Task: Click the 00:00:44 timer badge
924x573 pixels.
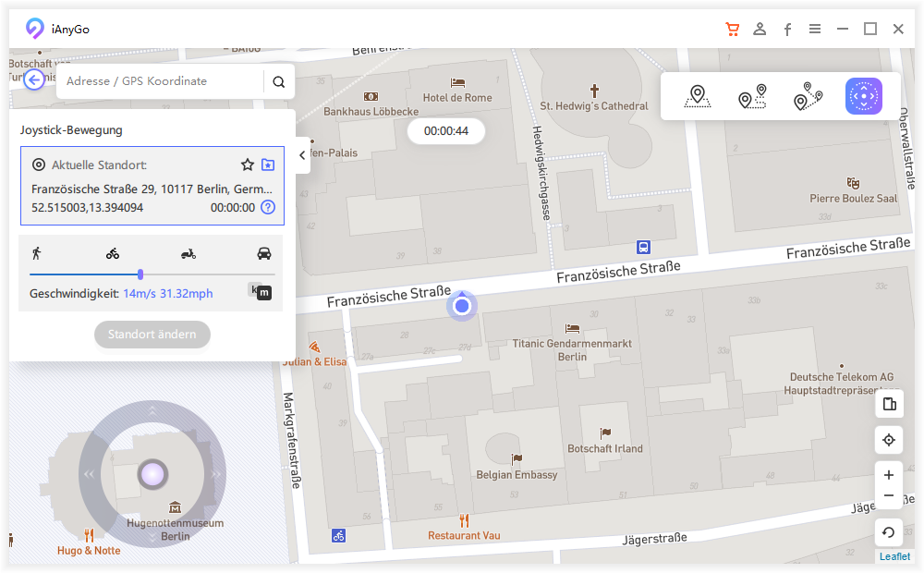Action: tap(446, 131)
